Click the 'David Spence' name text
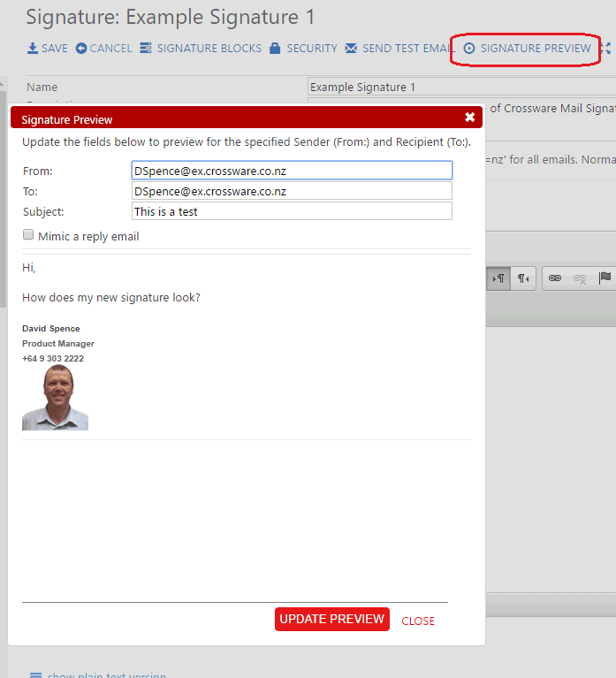The width and height of the screenshot is (616, 678). coord(51,329)
